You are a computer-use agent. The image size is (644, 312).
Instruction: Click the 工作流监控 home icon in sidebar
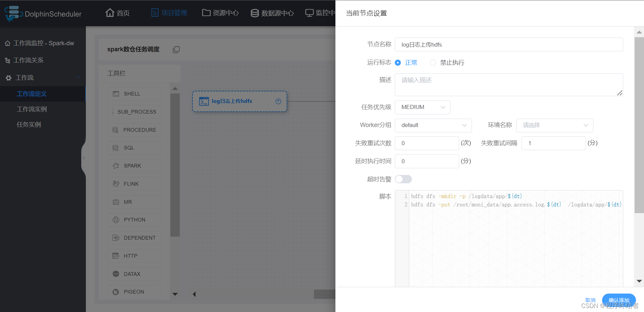point(7,43)
